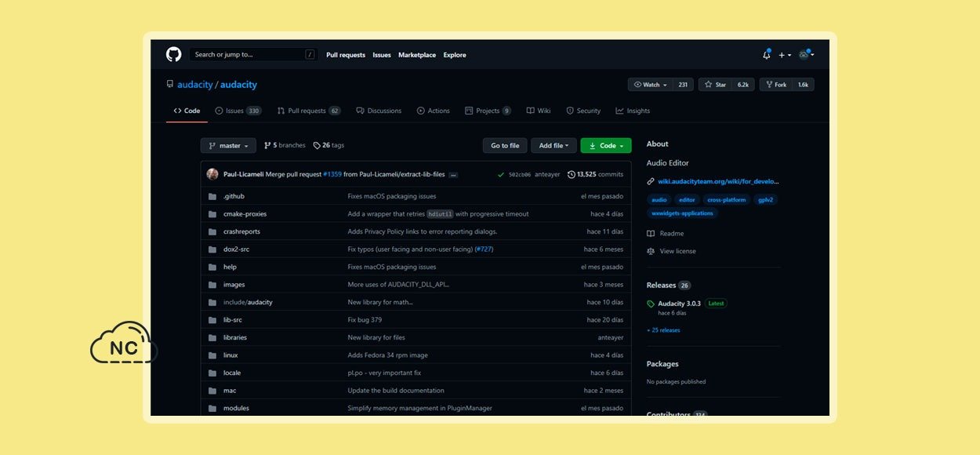
Task: Click the folder icon beside help
Action: [x=212, y=267]
